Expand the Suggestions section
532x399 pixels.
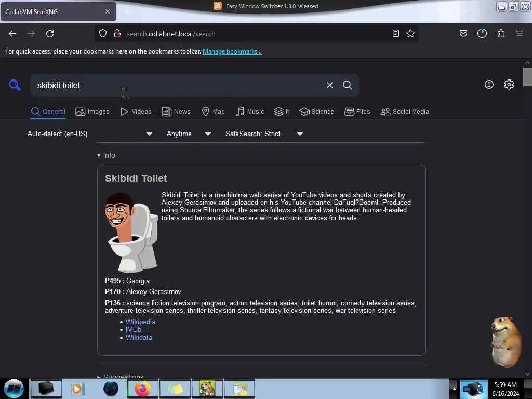(120, 376)
